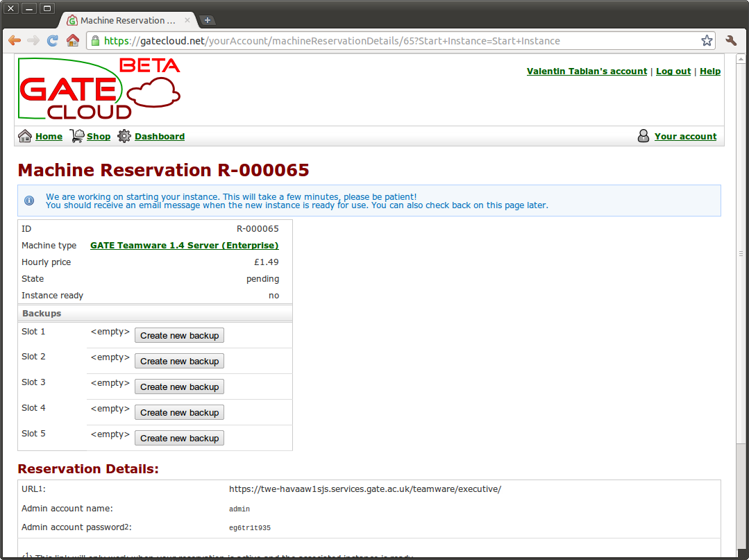
Task: Reload the page with the refresh icon
Action: tap(53, 40)
